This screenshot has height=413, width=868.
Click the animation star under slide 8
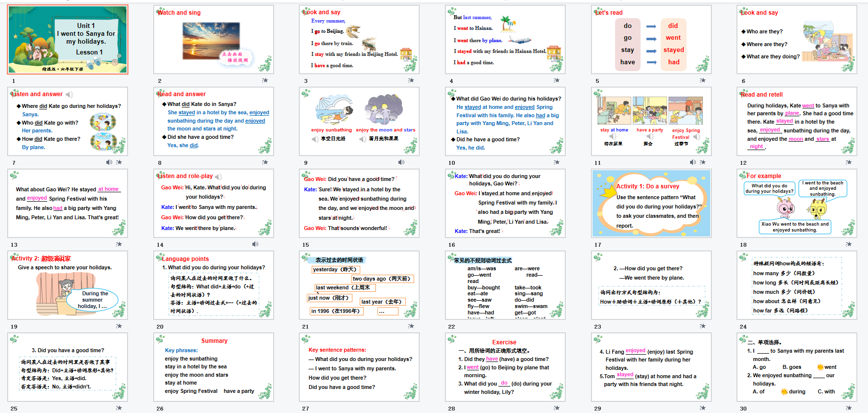[x=265, y=162]
